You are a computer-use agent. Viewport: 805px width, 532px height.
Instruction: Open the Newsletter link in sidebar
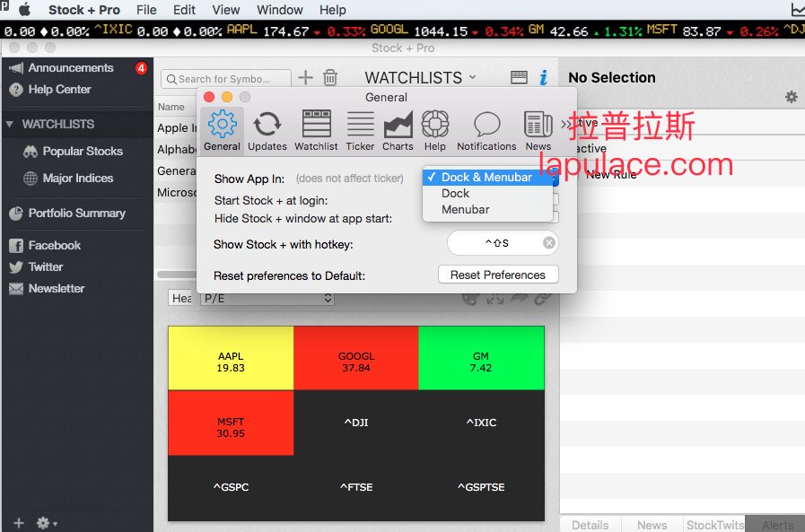57,288
